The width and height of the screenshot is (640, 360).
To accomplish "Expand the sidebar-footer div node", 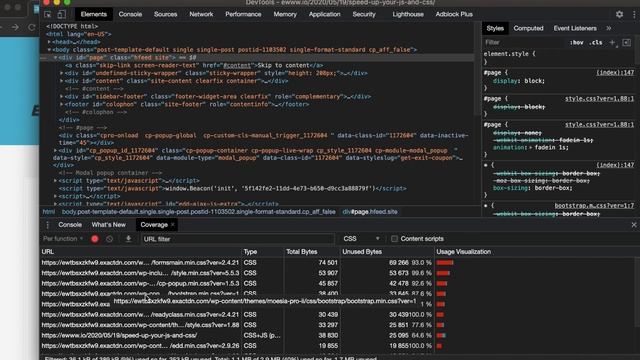I will coord(62,97).
